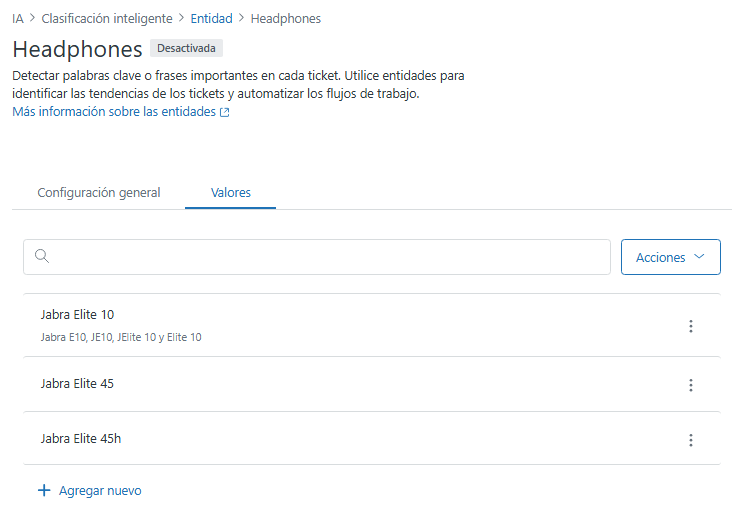The width and height of the screenshot is (735, 522).
Task: Click the search magnifier icon
Action: (42, 256)
